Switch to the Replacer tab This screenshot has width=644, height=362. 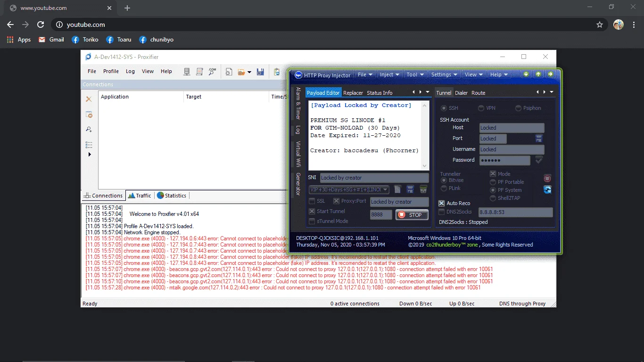pos(353,93)
